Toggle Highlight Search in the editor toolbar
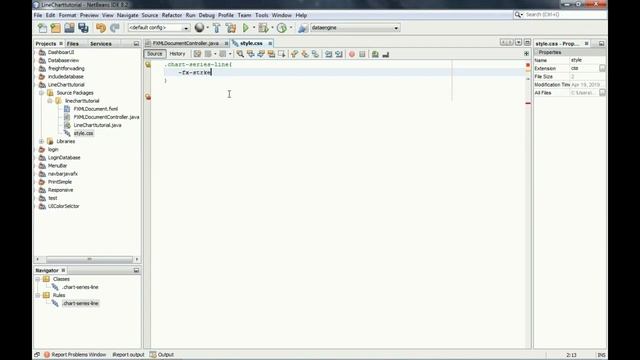This screenshot has width=640, height=360. click(x=271, y=54)
